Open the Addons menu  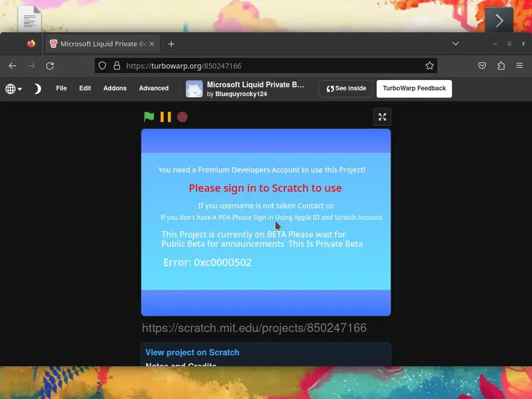[115, 88]
